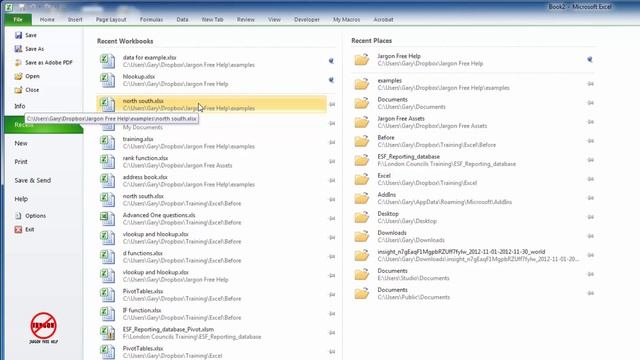Open address book.xlsx workbook icon

[x=108, y=181]
